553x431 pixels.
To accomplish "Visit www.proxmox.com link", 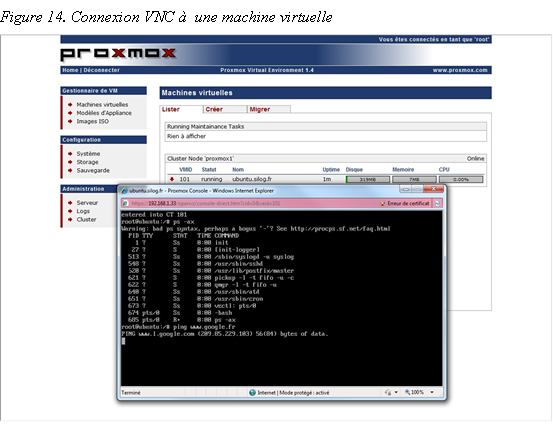I will point(460,70).
